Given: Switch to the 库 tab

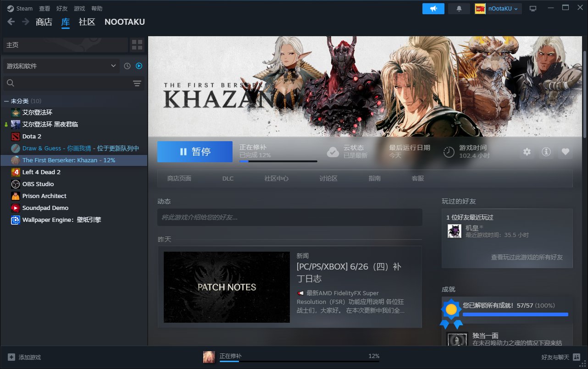Looking at the screenshot, I should click(x=66, y=22).
